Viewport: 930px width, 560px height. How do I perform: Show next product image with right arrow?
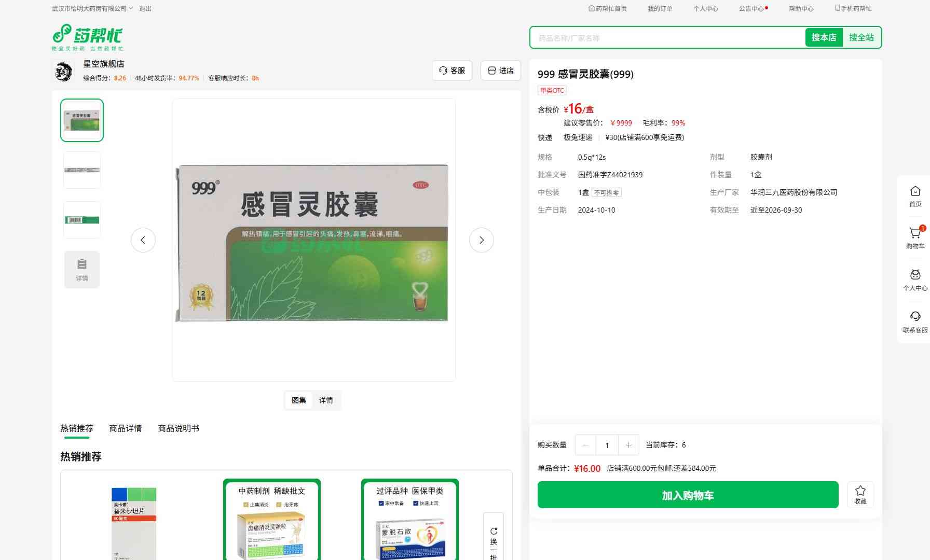[x=481, y=240]
